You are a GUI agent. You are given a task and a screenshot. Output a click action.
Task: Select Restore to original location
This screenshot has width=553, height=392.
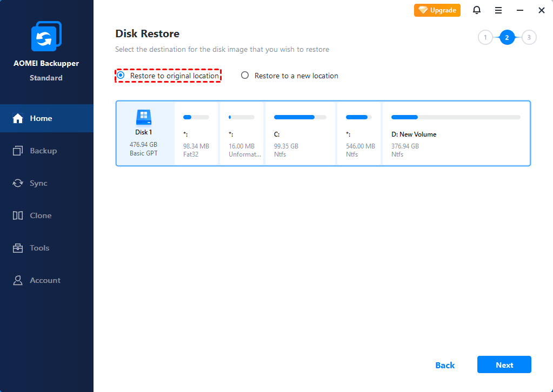click(168, 76)
